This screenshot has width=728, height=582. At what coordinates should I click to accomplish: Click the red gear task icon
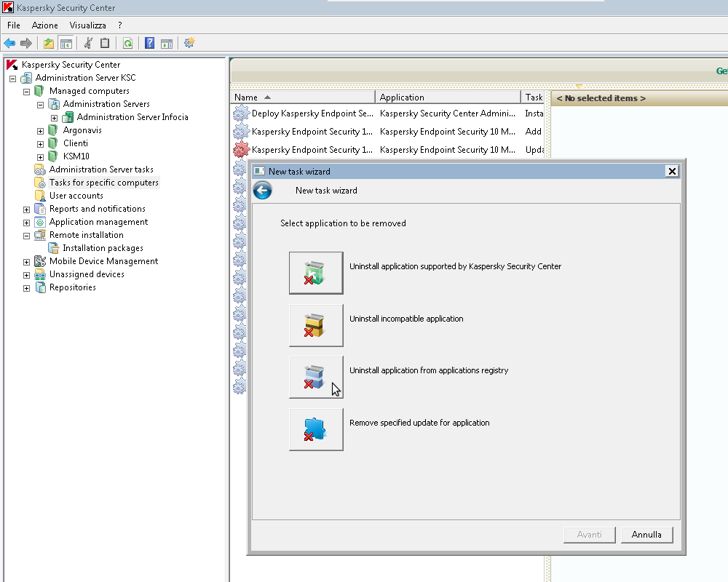[241, 150]
